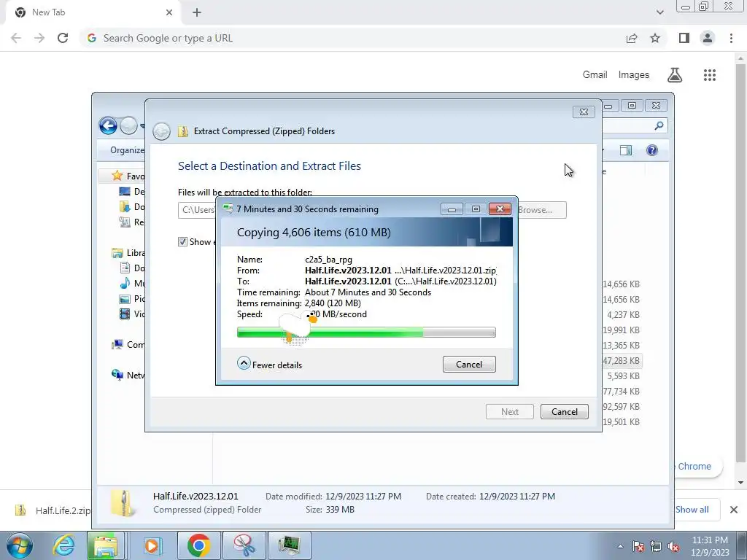Click taskbar clock 11:31 PM
This screenshot has width=747, height=560.
(710, 546)
